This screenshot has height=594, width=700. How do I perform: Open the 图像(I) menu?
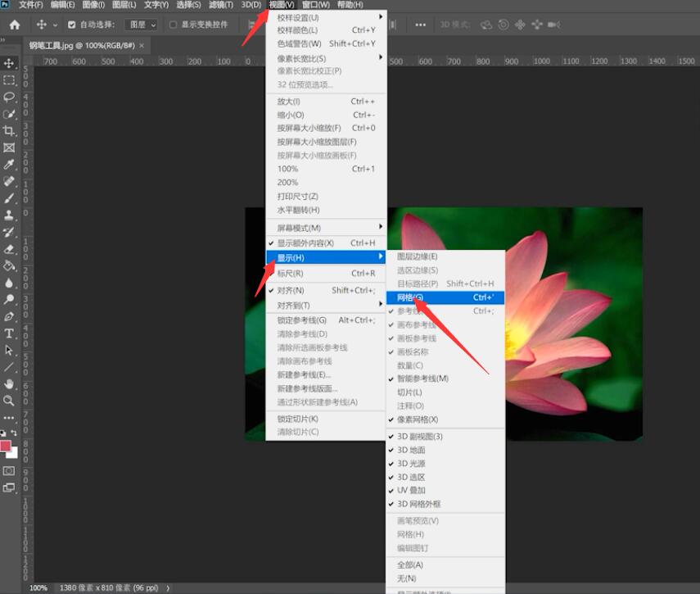click(x=93, y=4)
